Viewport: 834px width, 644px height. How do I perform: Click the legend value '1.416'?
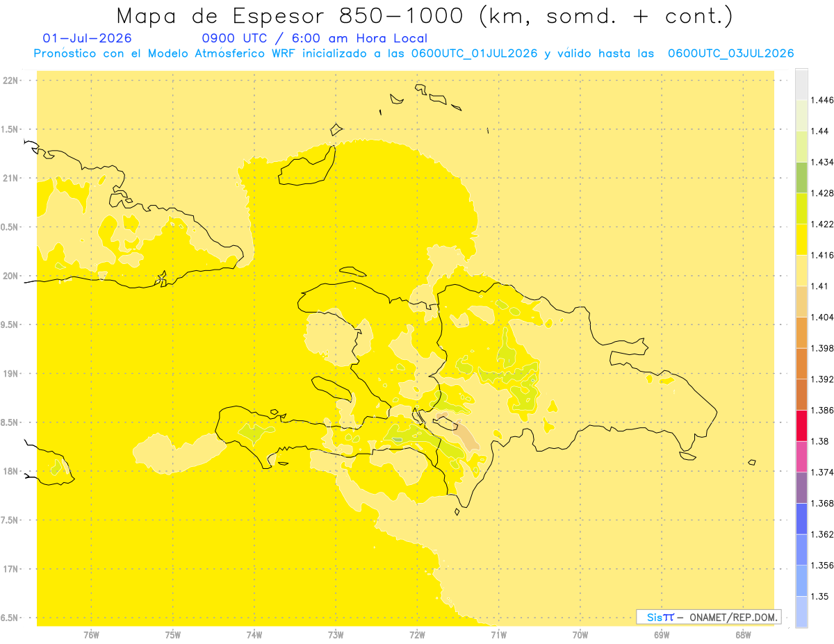coord(822,255)
